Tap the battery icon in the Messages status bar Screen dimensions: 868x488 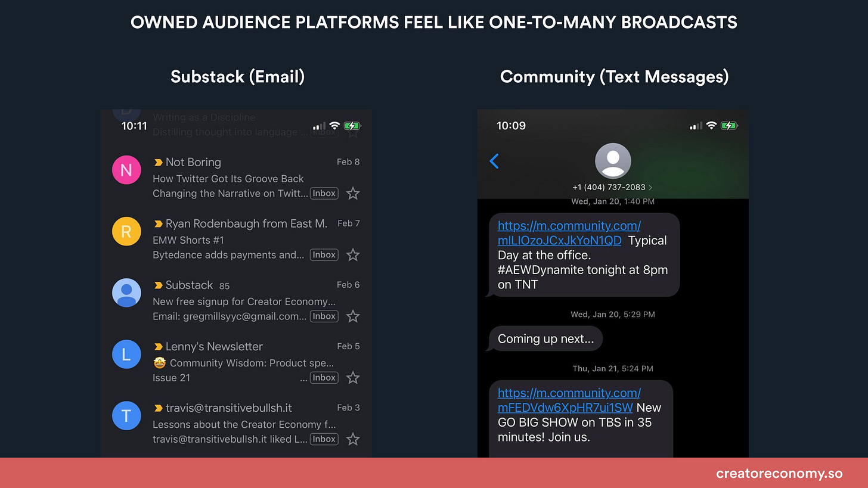[x=729, y=126]
